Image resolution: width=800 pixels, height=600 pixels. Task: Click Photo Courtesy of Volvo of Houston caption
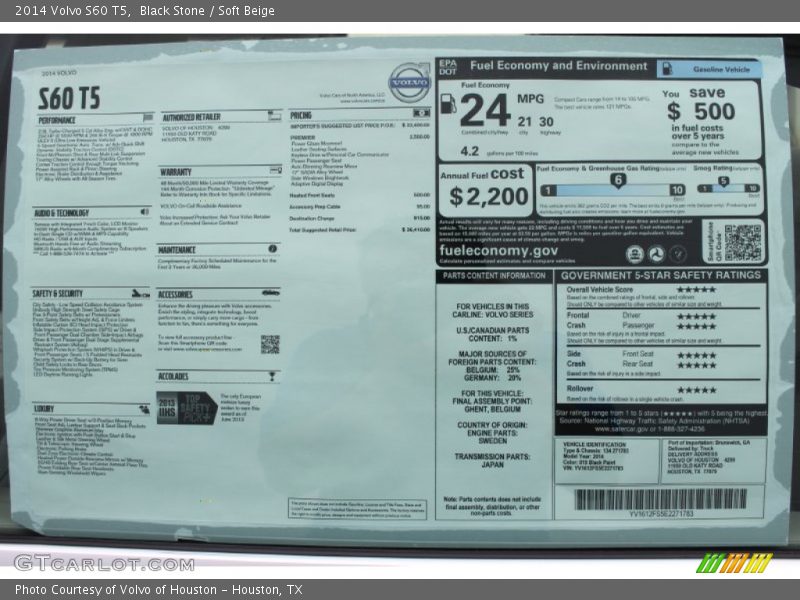tap(159, 590)
